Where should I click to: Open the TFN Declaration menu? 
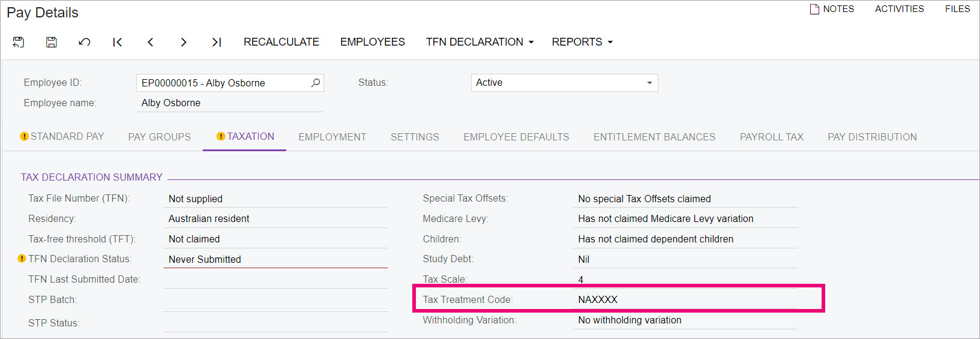[x=480, y=42]
